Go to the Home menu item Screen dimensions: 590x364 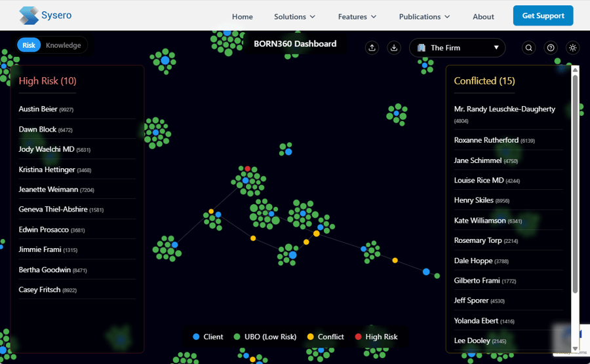[x=242, y=16]
